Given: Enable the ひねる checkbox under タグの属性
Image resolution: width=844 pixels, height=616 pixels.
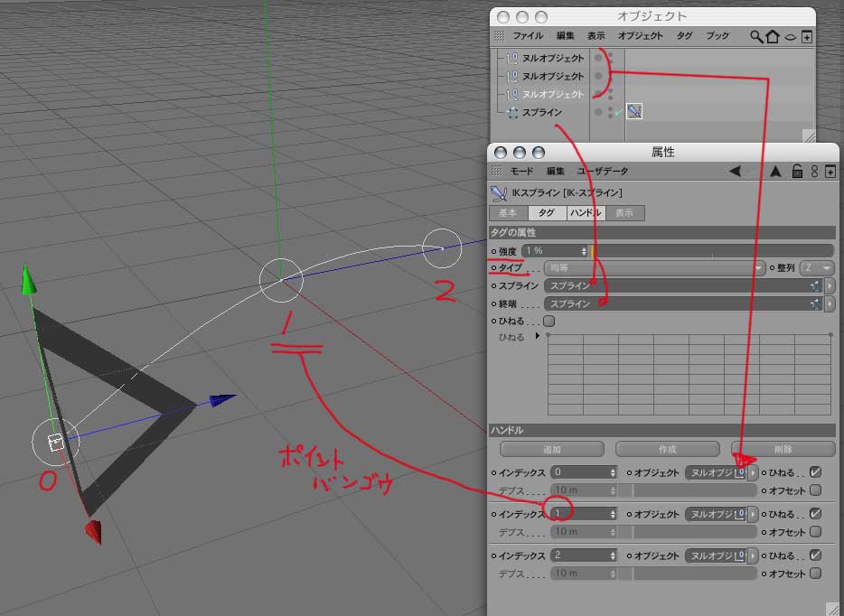Looking at the screenshot, I should [549, 322].
